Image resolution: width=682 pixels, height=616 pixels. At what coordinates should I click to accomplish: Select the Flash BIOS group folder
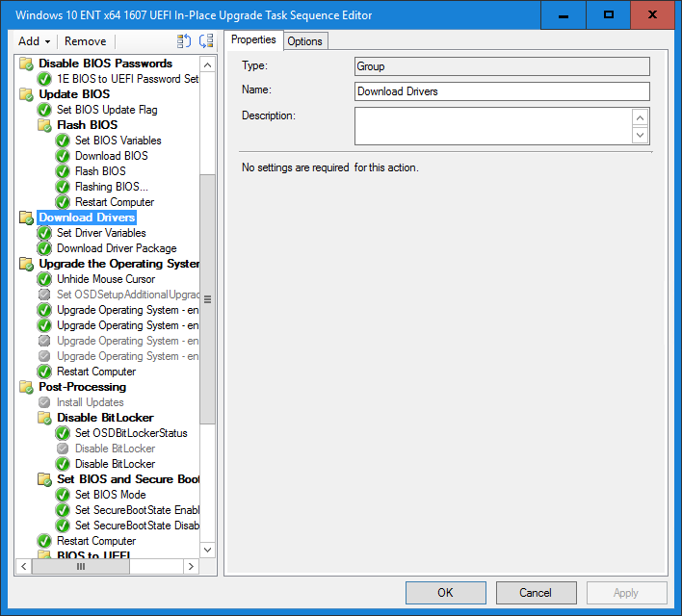pos(44,125)
